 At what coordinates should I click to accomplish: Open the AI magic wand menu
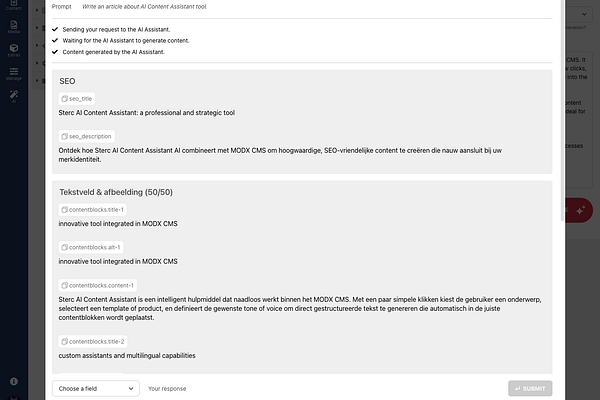pyautogui.click(x=14, y=96)
